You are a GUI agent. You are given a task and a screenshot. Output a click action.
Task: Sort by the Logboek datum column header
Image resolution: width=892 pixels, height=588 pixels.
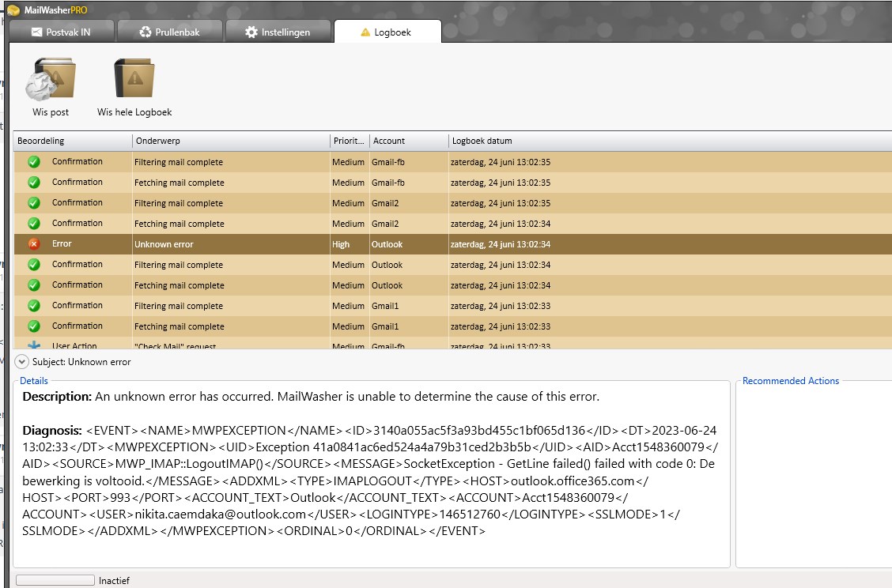pyautogui.click(x=670, y=141)
